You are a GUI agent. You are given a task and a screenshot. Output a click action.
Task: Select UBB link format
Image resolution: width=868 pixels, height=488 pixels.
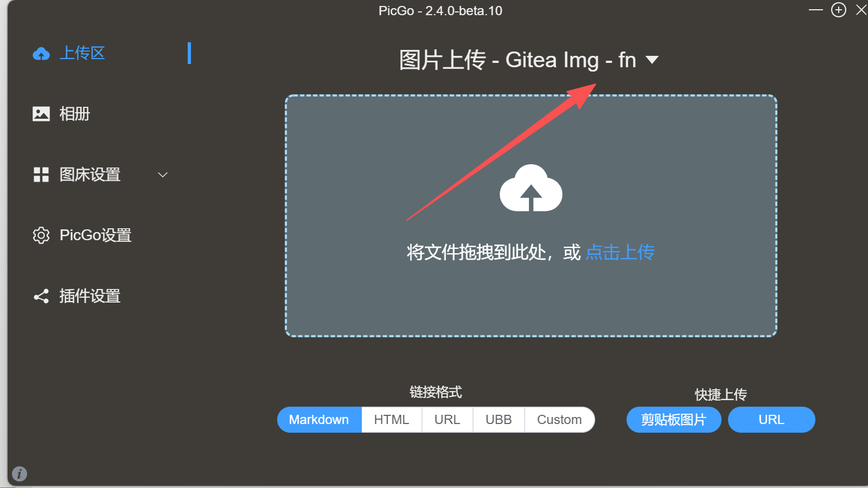point(499,420)
